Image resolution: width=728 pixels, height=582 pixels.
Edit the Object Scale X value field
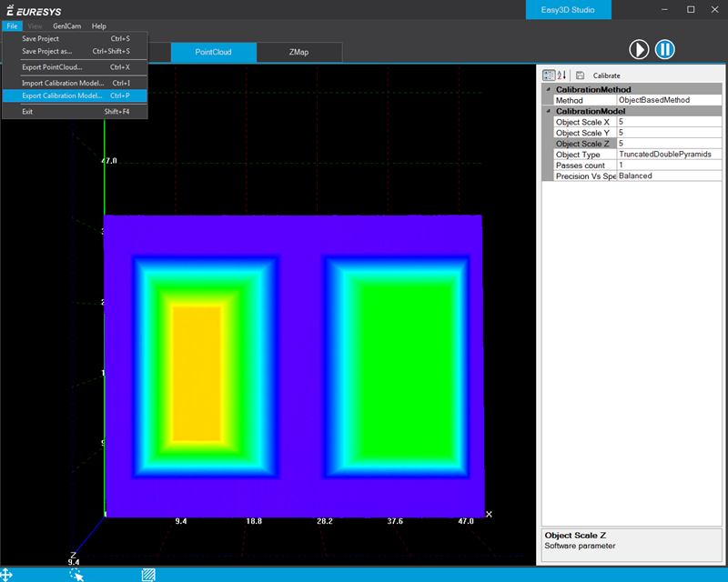coord(670,122)
